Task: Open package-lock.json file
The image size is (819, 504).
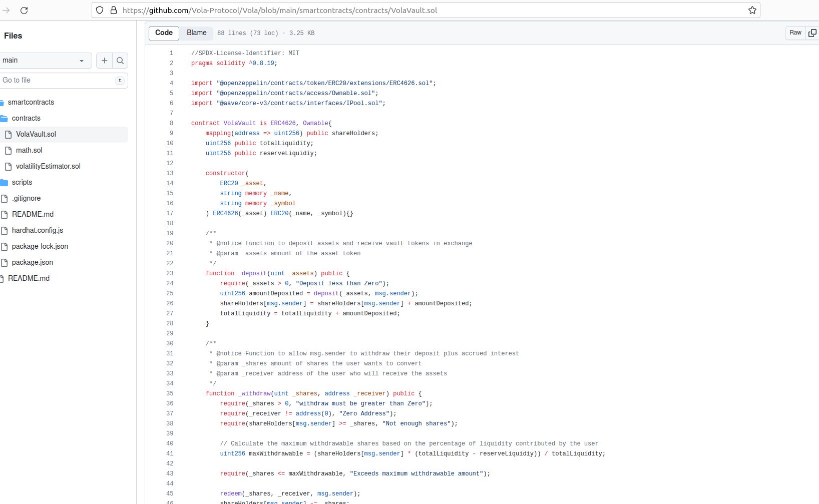Action: 40,246
